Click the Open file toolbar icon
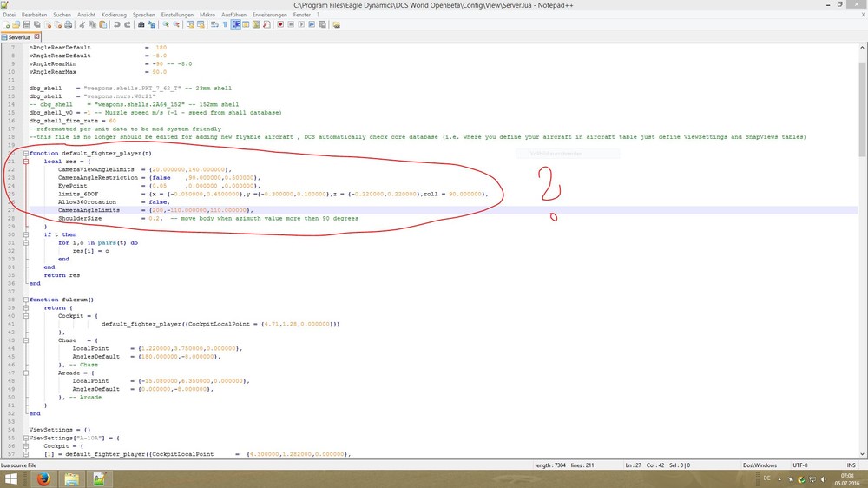Viewport: 868px width, 488px height. coord(16,24)
